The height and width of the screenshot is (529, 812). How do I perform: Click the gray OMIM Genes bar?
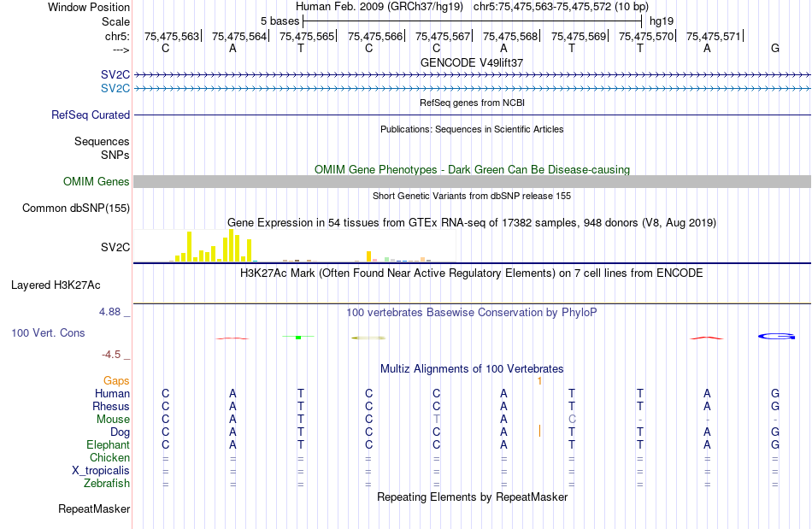[x=472, y=182]
